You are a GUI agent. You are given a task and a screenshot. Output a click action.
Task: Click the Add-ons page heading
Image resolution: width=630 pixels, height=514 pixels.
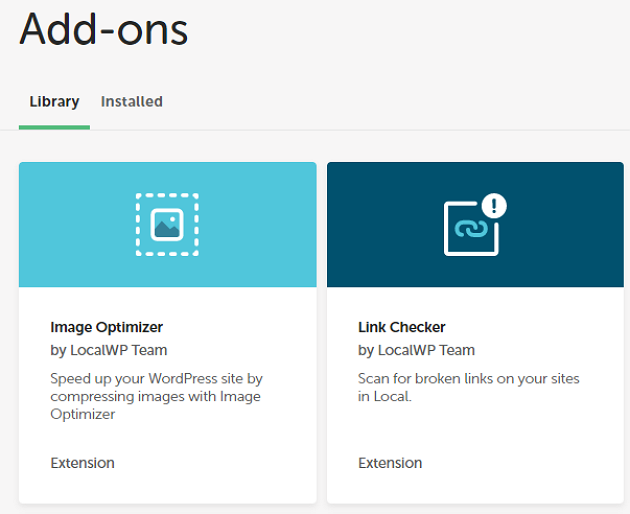tap(104, 30)
